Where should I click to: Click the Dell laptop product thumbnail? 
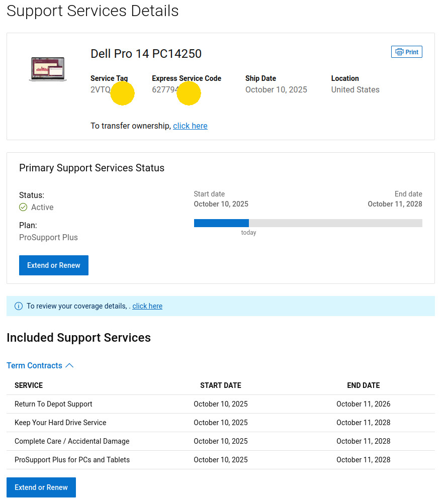pos(48,69)
